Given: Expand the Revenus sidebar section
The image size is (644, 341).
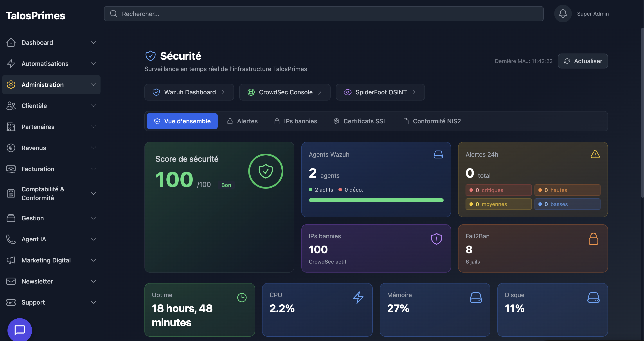Looking at the screenshot, I should click(93, 148).
